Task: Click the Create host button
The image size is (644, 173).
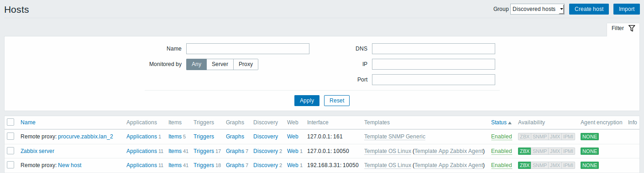Action: click(x=589, y=9)
